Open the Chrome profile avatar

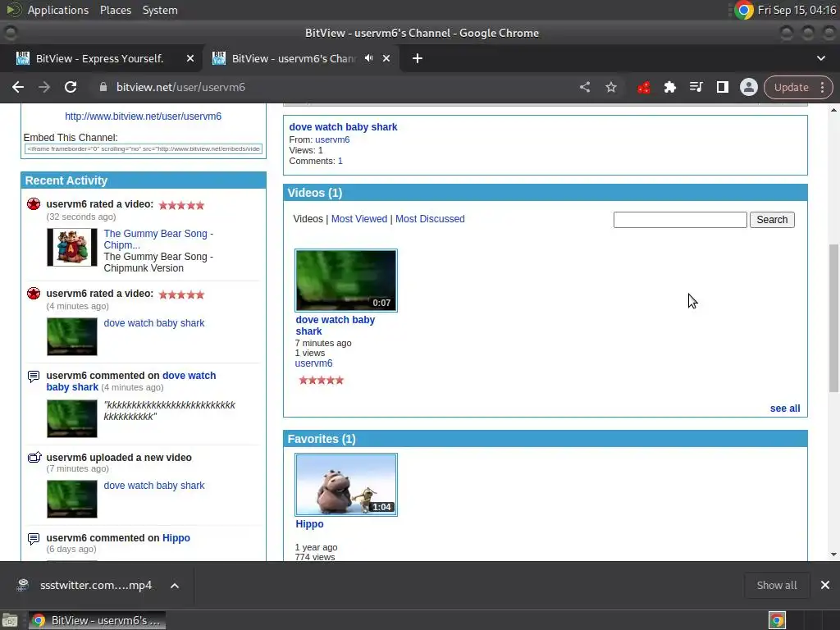(x=748, y=87)
